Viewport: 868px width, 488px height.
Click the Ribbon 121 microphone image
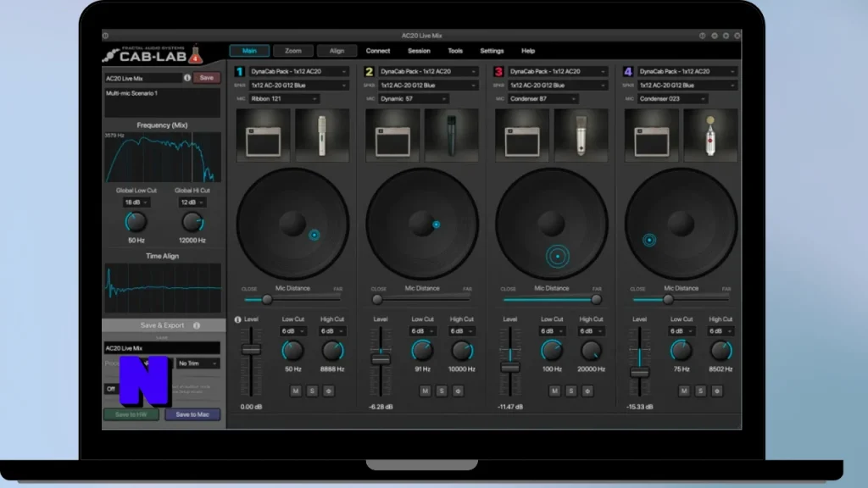pos(322,135)
